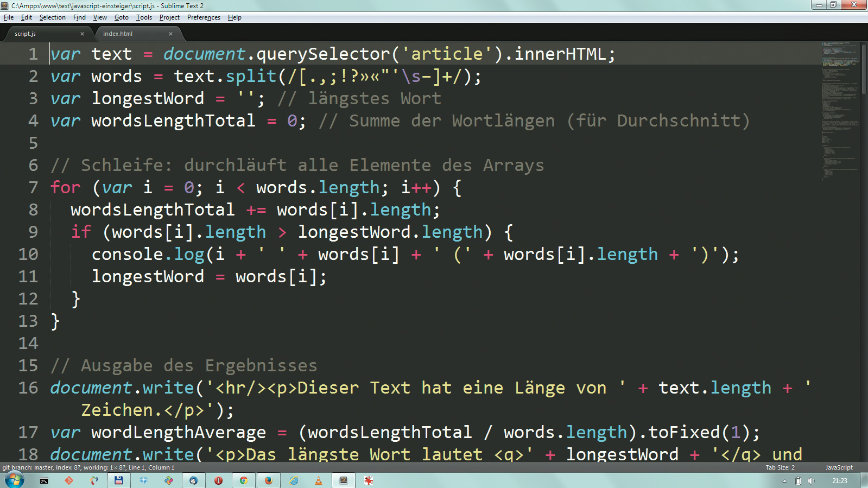
Task: Open the Find menu
Action: tap(79, 17)
